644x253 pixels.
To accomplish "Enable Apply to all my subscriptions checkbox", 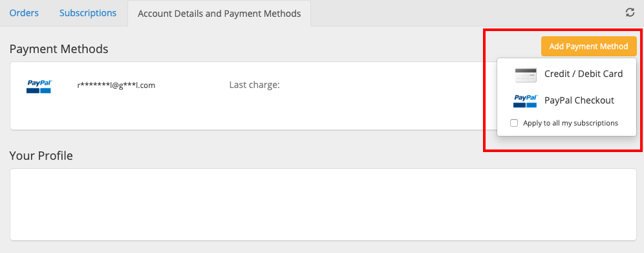I will pyautogui.click(x=514, y=123).
